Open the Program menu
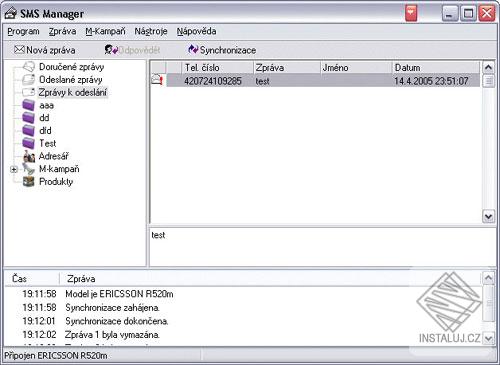This screenshot has height=365, width=500. tap(23, 31)
